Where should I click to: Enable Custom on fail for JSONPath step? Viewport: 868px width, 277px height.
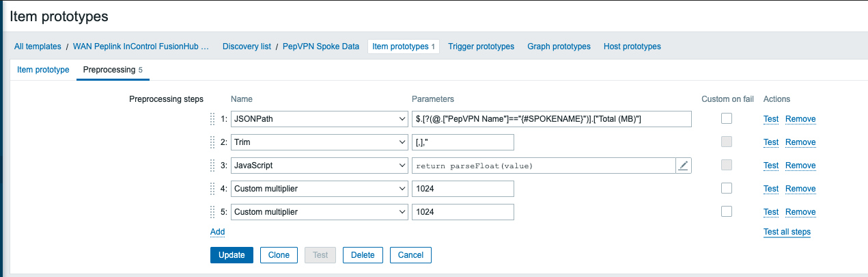(727, 119)
